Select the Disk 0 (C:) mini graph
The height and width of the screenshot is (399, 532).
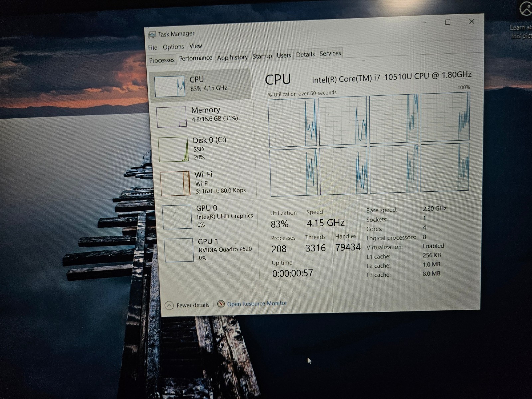click(x=173, y=149)
